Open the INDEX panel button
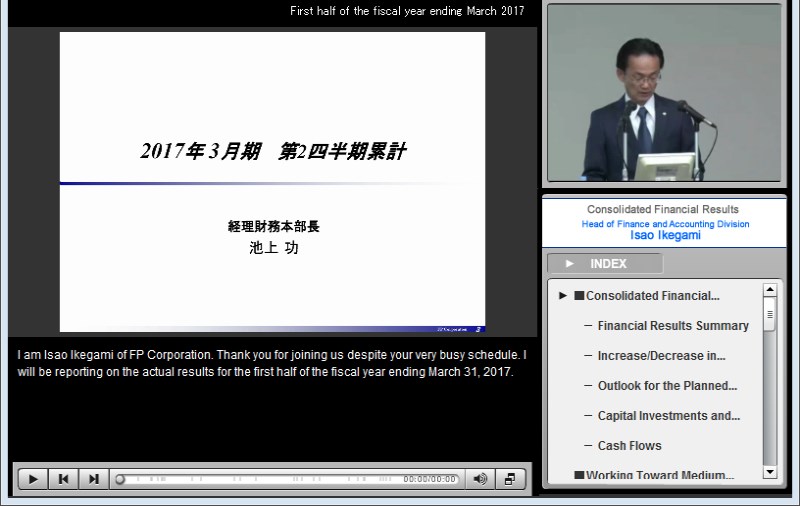 click(x=605, y=264)
